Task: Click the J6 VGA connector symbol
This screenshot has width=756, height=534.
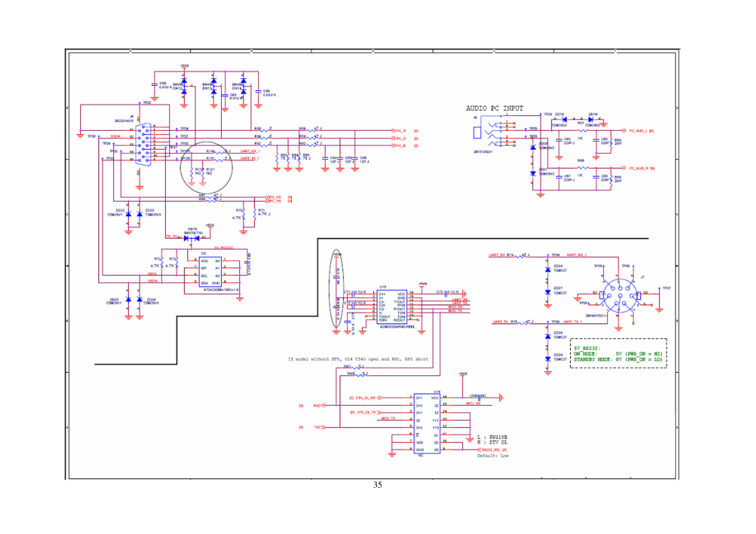Action: pos(142,143)
